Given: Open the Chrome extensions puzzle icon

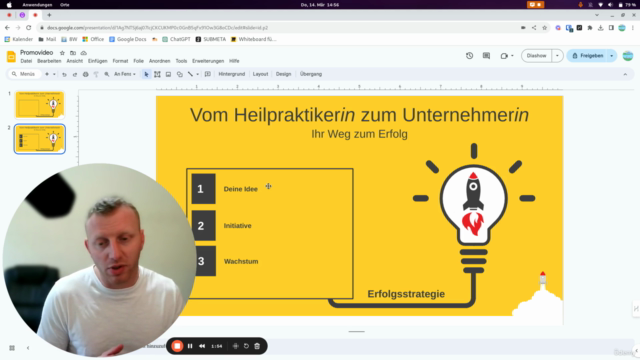Looking at the screenshot, I should [x=590, y=28].
